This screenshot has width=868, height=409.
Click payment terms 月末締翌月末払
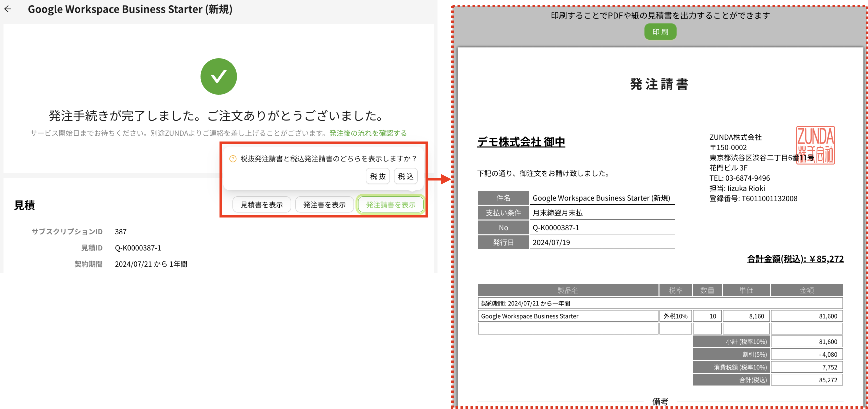[x=557, y=213]
